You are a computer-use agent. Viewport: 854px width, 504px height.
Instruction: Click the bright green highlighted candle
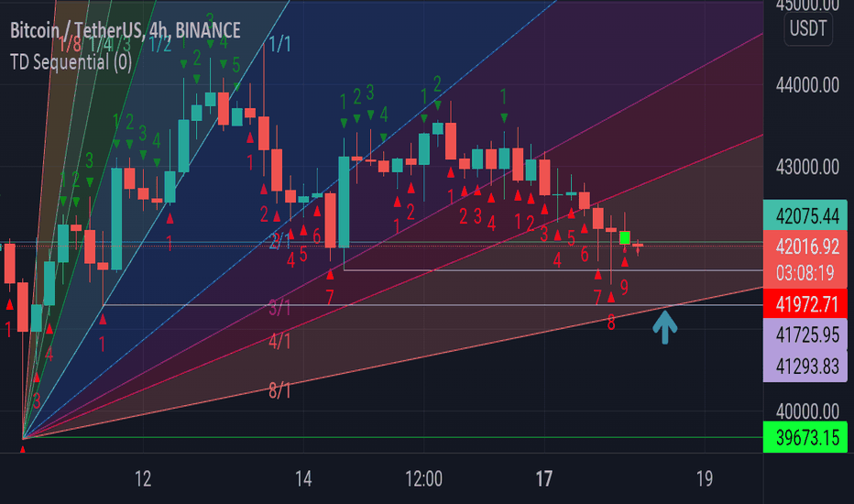click(x=625, y=238)
